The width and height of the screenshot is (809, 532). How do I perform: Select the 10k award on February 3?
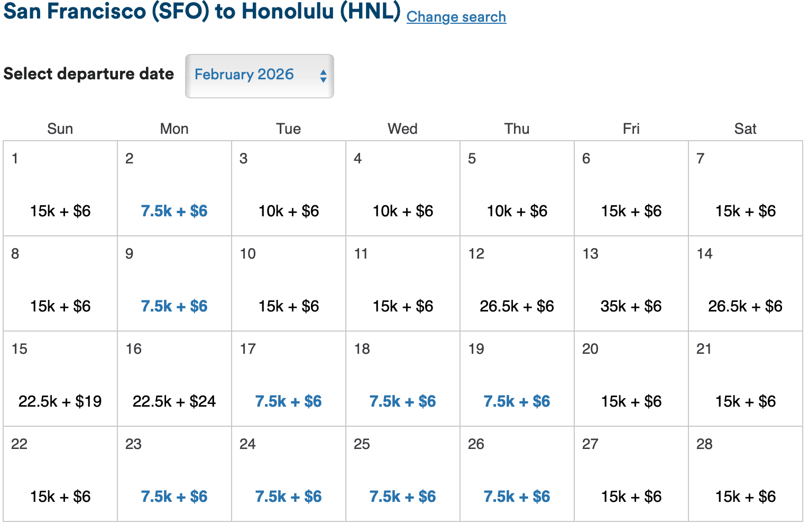click(288, 210)
